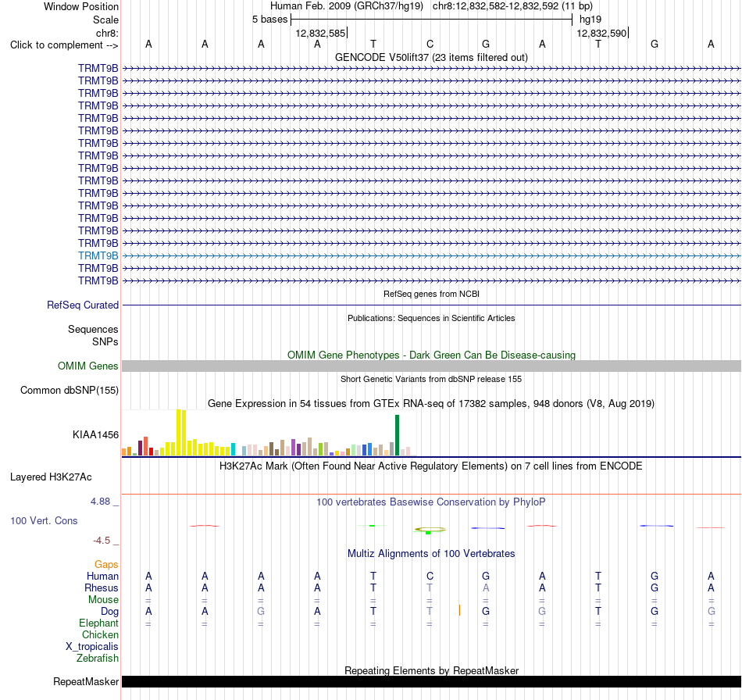Click the black RepeatMasker item bar
Image resolution: width=742 pixels, height=700 pixels.
pyautogui.click(x=431, y=681)
